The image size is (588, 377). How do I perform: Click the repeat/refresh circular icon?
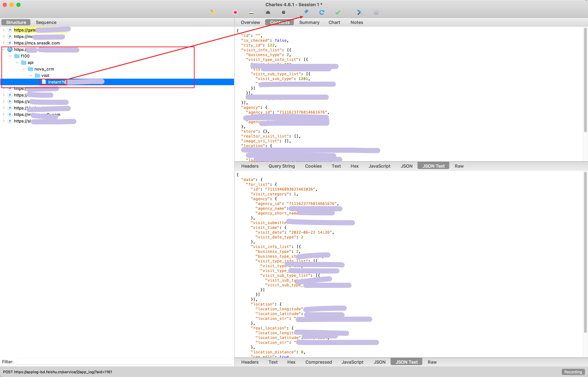(322, 12)
